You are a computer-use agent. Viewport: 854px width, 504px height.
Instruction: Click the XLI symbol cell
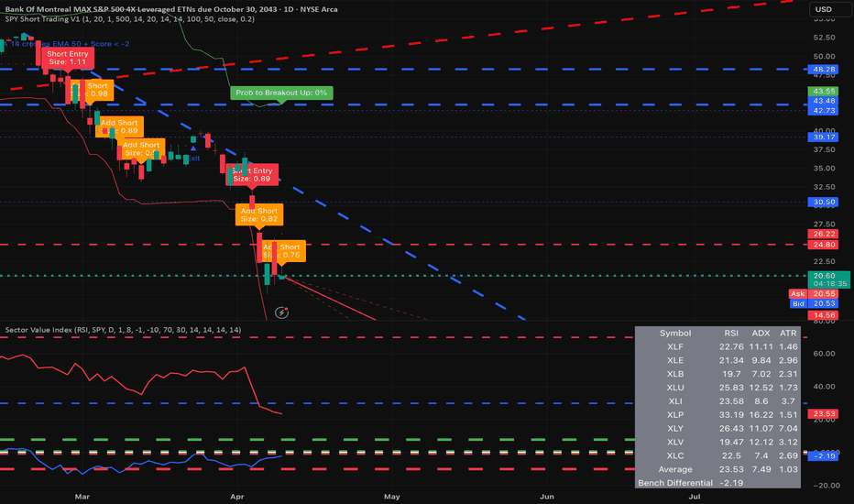[x=675, y=401]
